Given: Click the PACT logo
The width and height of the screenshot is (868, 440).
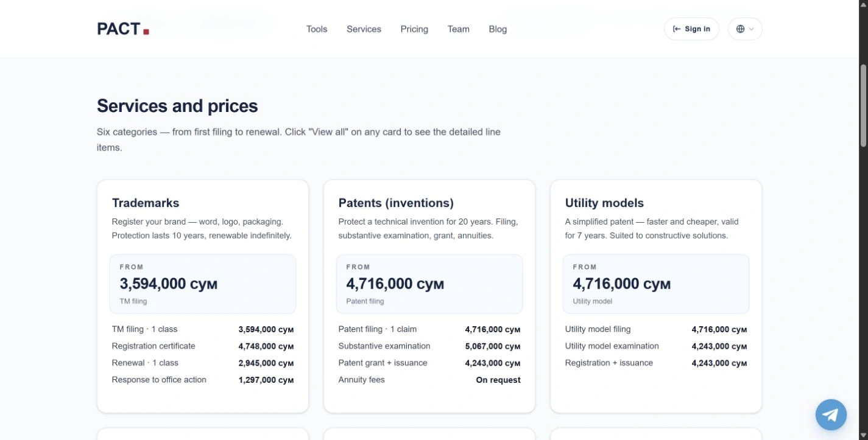Looking at the screenshot, I should [123, 29].
